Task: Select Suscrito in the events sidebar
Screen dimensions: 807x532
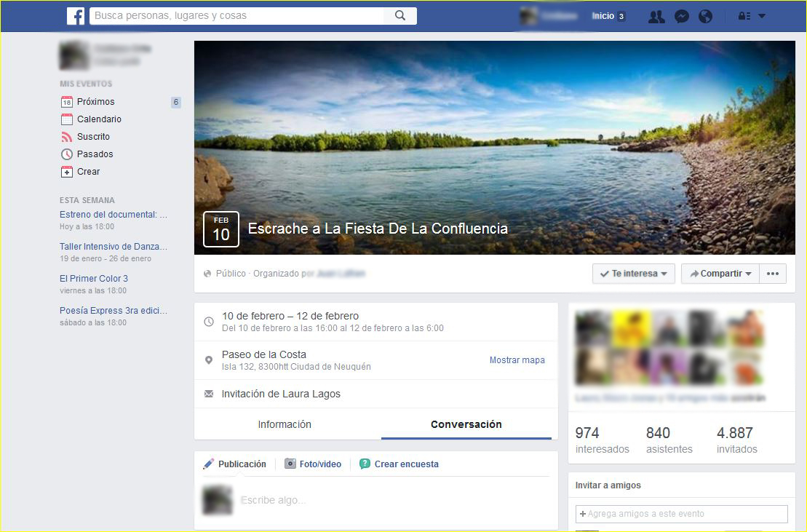Action: tap(93, 137)
